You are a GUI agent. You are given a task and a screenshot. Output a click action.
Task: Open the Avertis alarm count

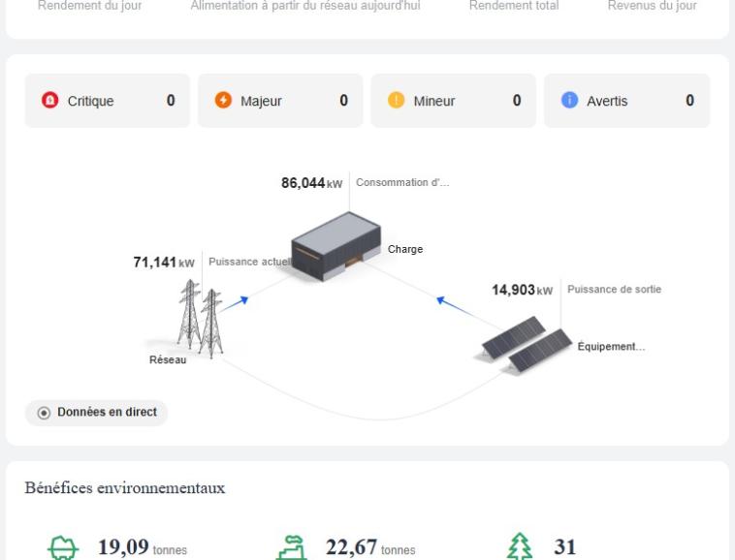tap(689, 101)
